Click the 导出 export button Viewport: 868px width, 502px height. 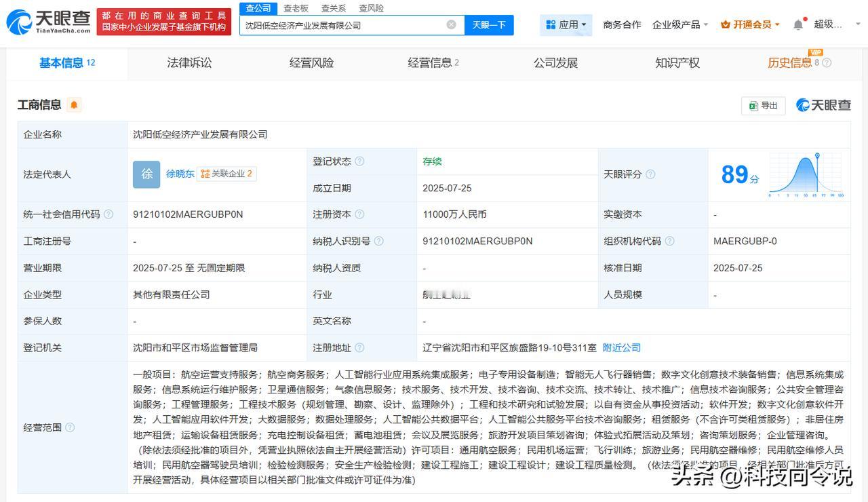pos(764,105)
